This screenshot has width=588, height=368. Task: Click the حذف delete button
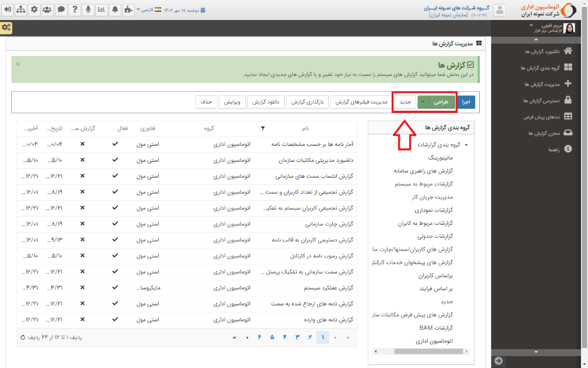click(x=207, y=101)
